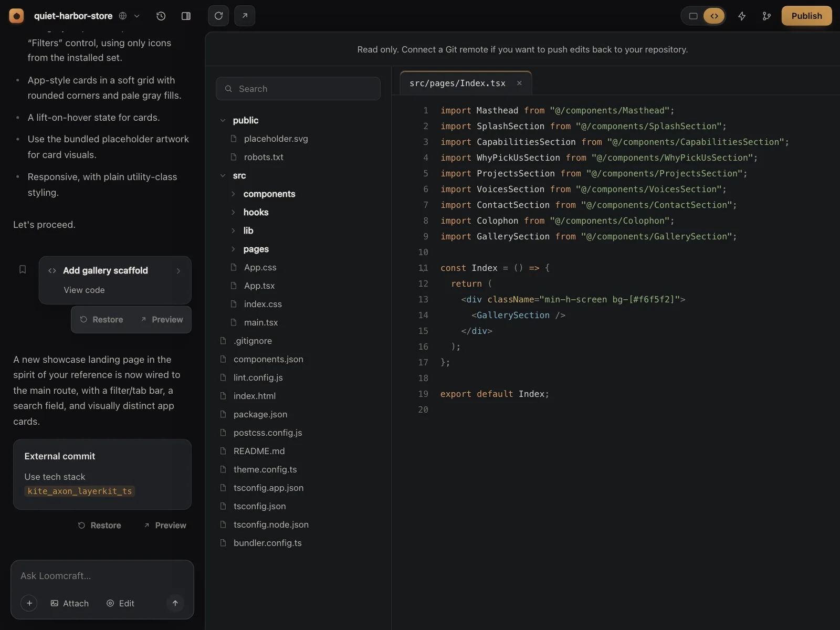Viewport: 840px width, 630px height.
Task: Click line number 13 in gutter
Action: [423, 299]
